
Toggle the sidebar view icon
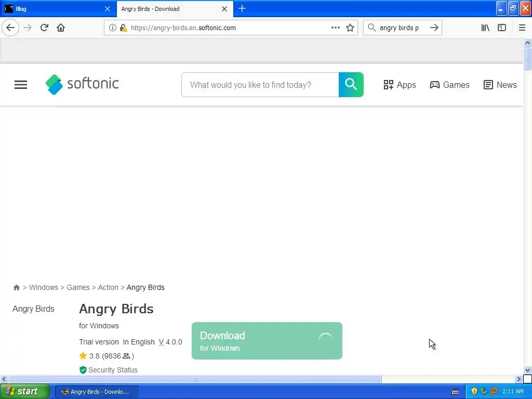pyautogui.click(x=502, y=28)
